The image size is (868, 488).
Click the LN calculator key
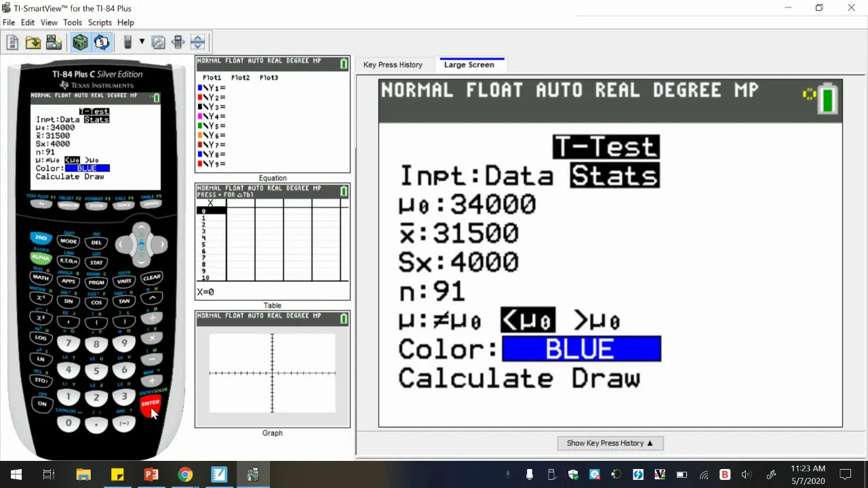pyautogui.click(x=41, y=359)
